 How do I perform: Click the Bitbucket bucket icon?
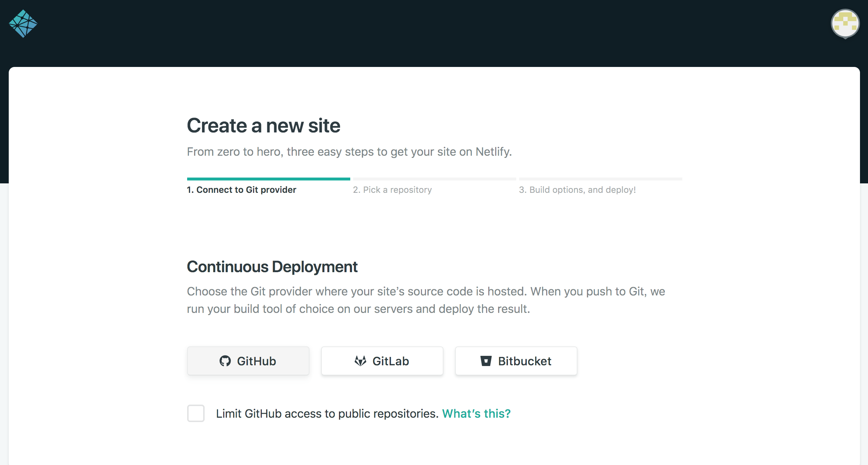[486, 361]
